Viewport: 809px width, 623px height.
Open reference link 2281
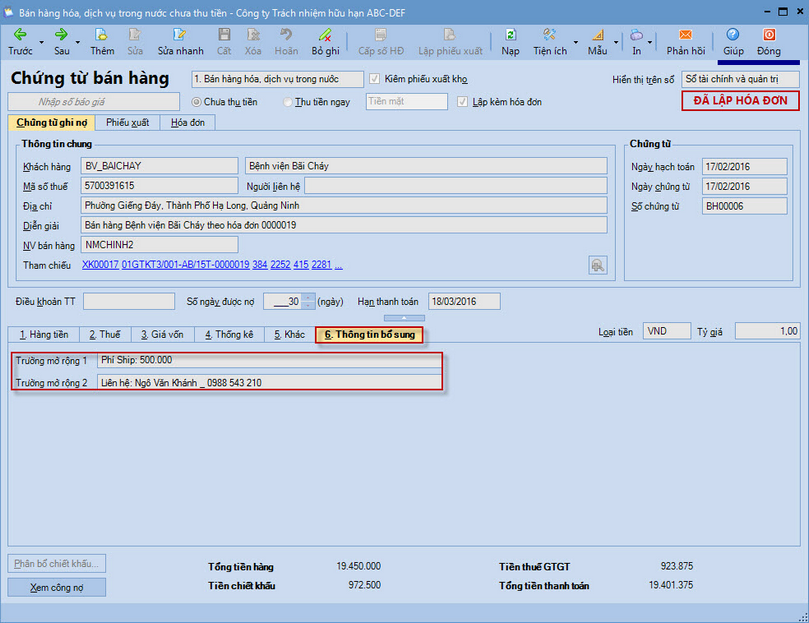coord(321,265)
